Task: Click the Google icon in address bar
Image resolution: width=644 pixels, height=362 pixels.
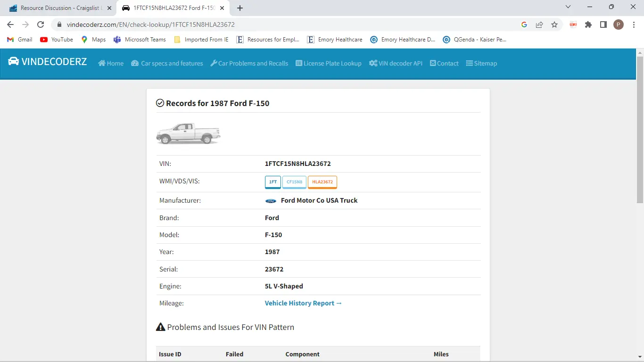Action: click(x=524, y=25)
